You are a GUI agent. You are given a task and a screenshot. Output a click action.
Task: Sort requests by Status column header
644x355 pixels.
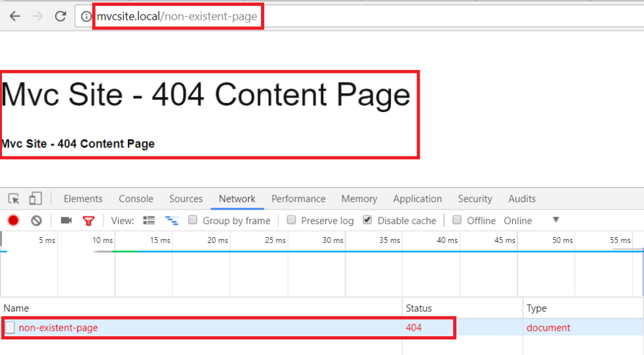[x=419, y=308]
